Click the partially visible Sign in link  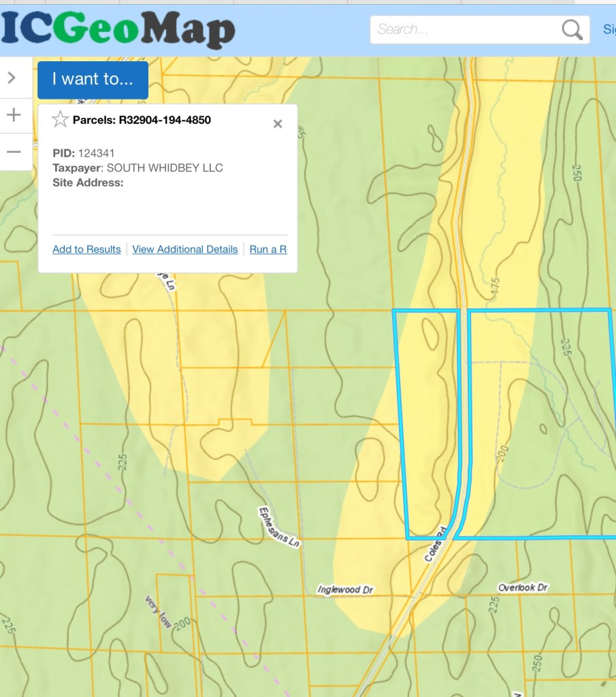609,29
